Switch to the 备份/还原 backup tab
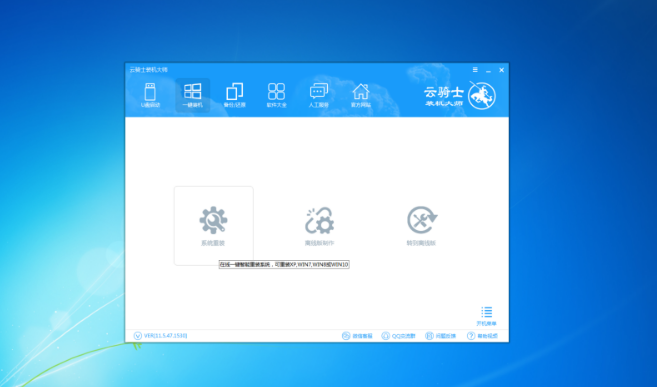Viewport: 657px width, 387px height. click(234, 95)
